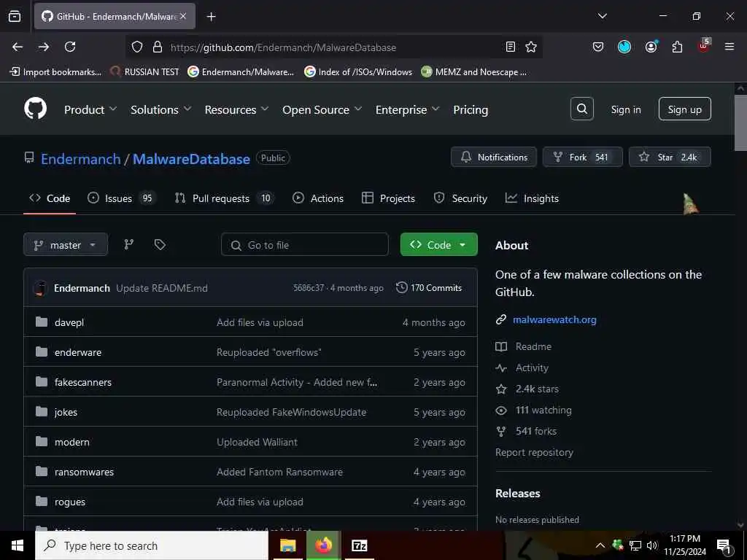Switch to the Pull requests tab
747x560 pixels.
click(225, 198)
